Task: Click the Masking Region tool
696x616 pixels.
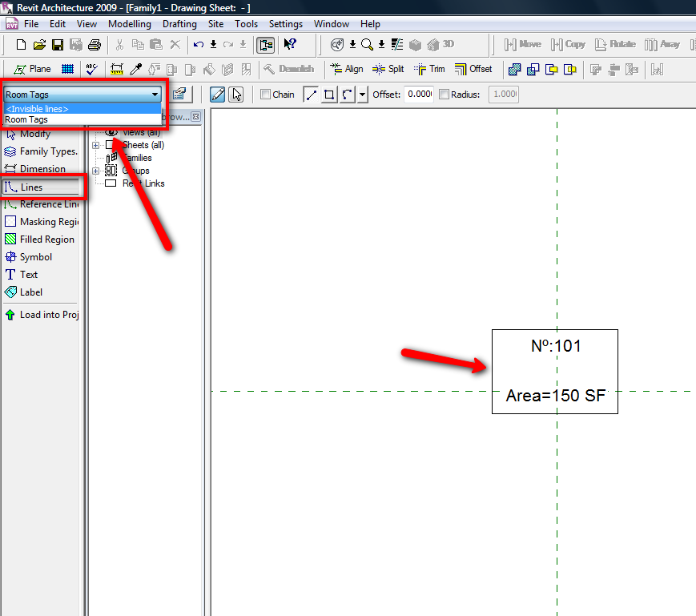Action: click(41, 222)
